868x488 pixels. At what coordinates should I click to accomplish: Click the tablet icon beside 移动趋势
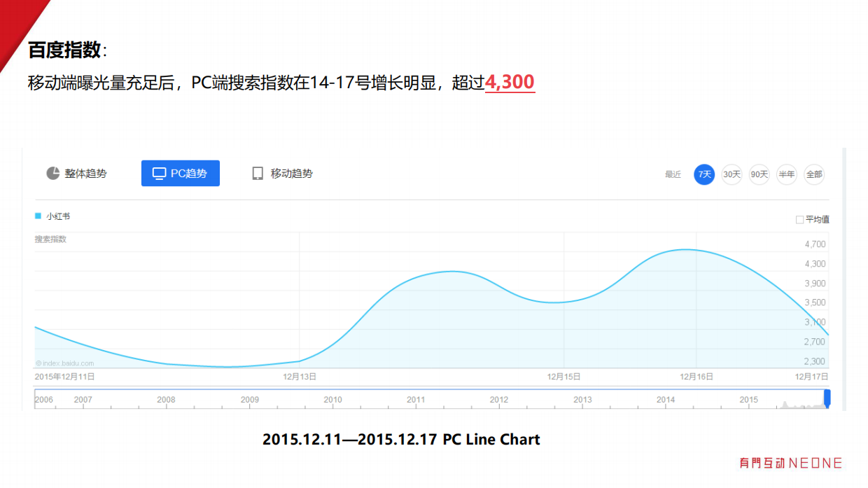[x=258, y=174]
